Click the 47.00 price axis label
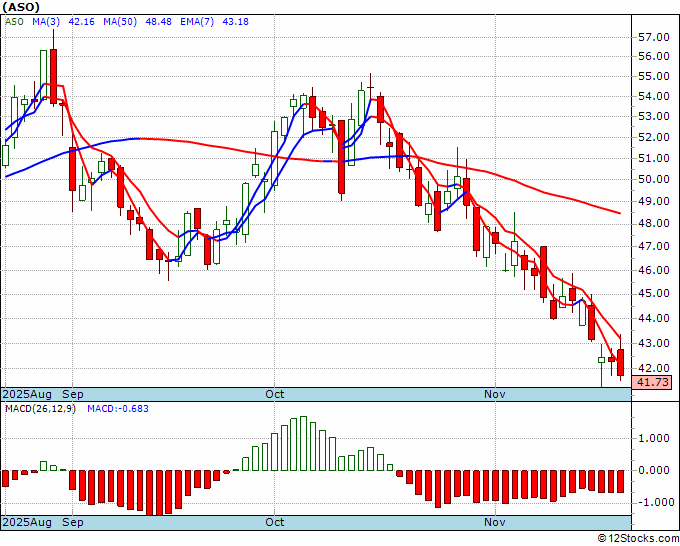This screenshot has width=680, height=546. 654,246
